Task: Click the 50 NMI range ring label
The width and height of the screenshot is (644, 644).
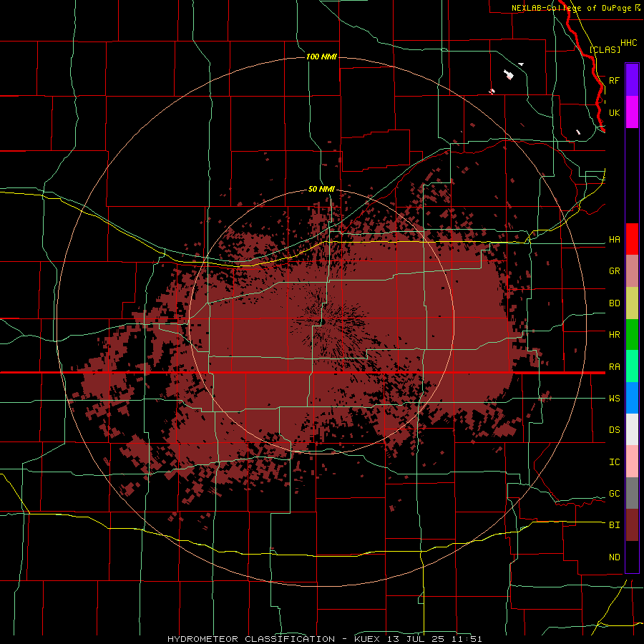Action: pyautogui.click(x=321, y=190)
